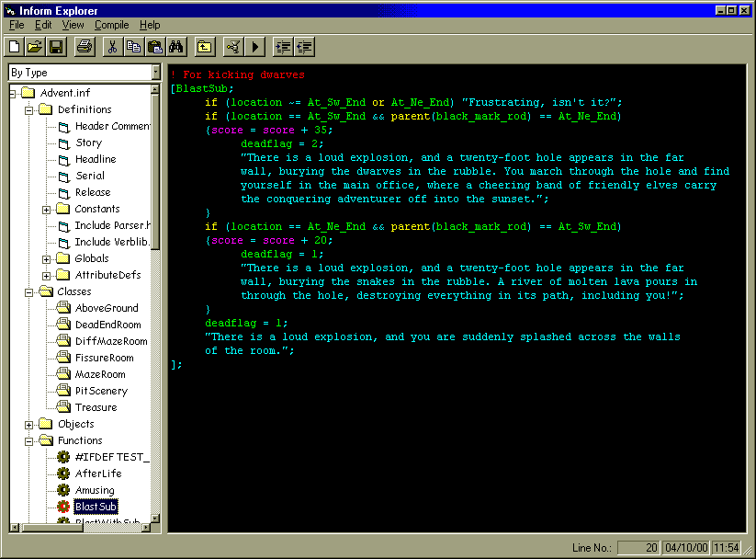Select the AfterLife function gear icon
The width and height of the screenshot is (756, 559).
coord(63,473)
